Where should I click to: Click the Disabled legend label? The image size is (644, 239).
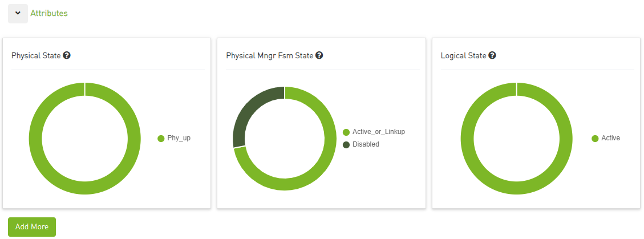(366, 144)
